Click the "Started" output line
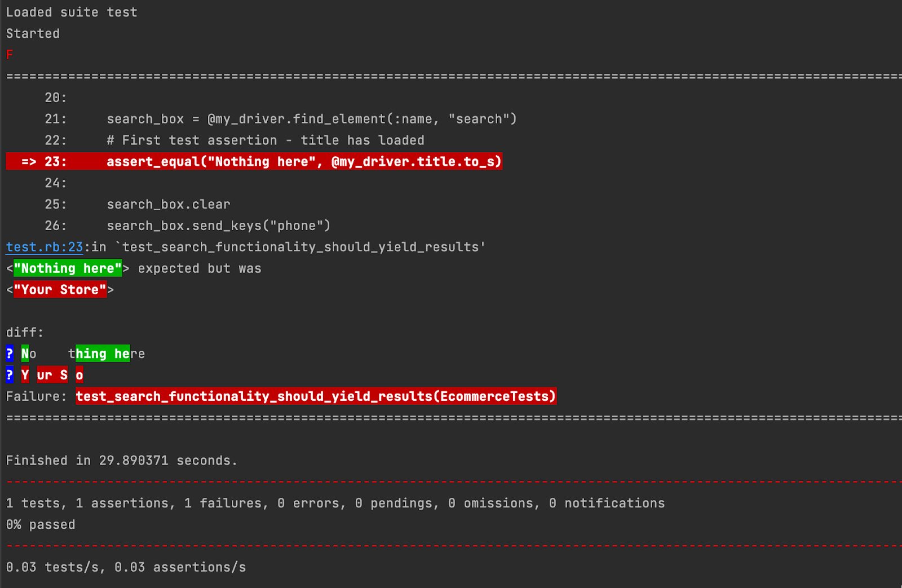Screen dimensions: 902x588 click(33, 34)
